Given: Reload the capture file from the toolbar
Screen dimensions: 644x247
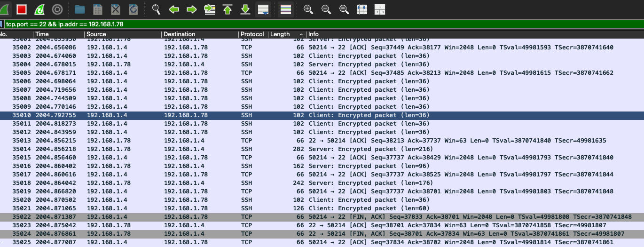Looking at the screenshot, I should (134, 9).
